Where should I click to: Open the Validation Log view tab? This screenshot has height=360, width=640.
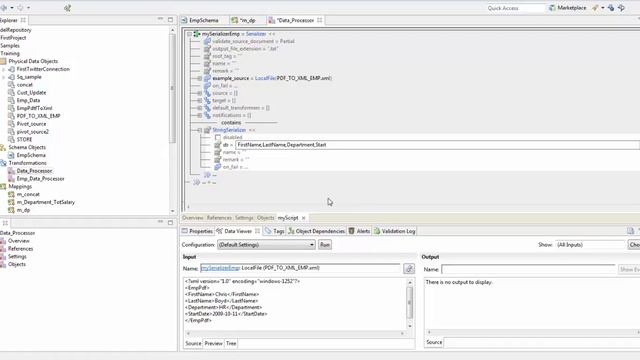coord(395,231)
